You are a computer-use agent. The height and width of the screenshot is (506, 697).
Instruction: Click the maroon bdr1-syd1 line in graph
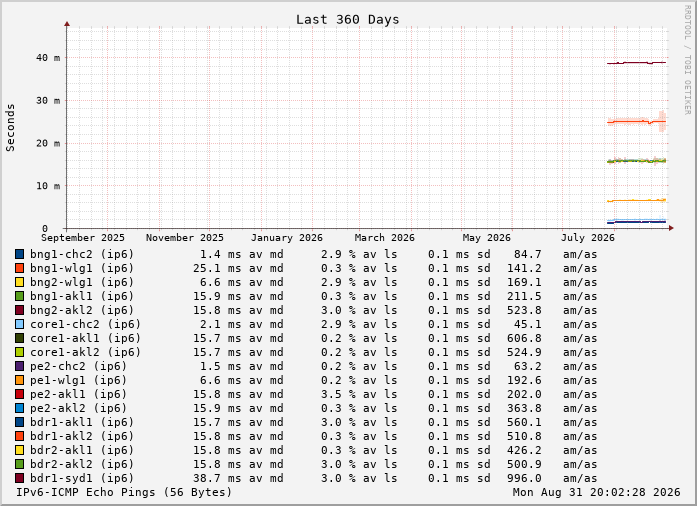637,63
